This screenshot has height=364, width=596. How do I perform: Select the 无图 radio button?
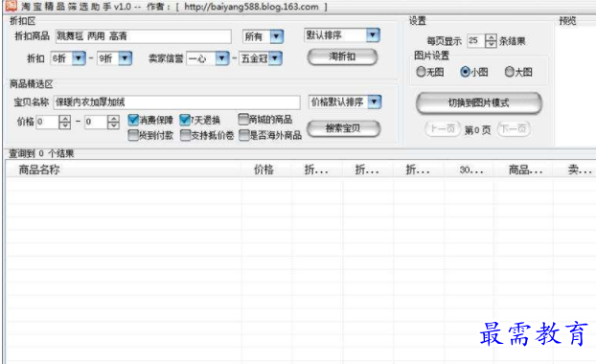[x=421, y=72]
